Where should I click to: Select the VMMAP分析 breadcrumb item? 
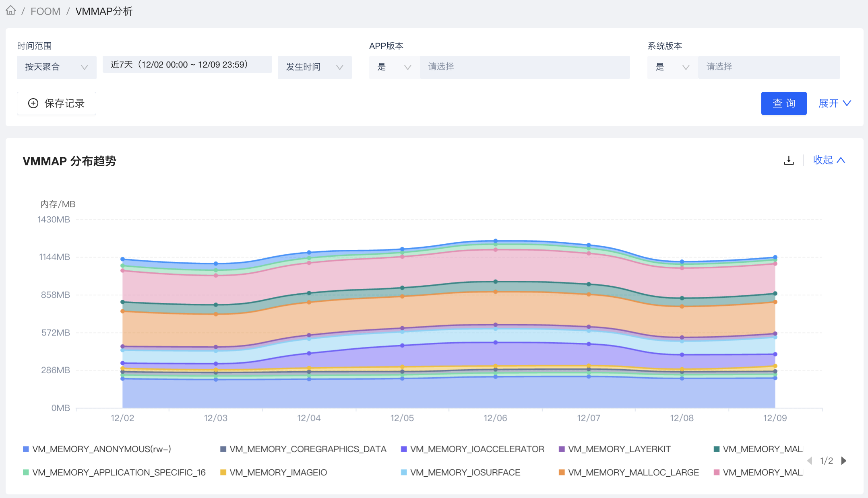tap(103, 11)
